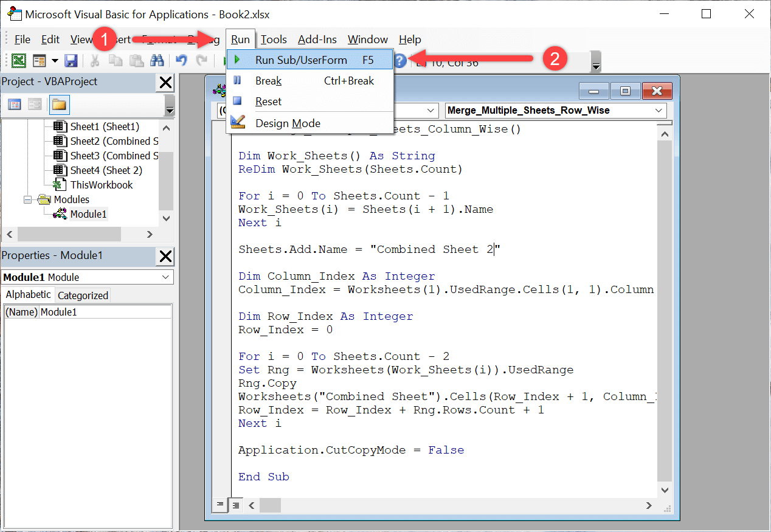Click the "End Sub" code line
The image size is (771, 532).
click(264, 477)
